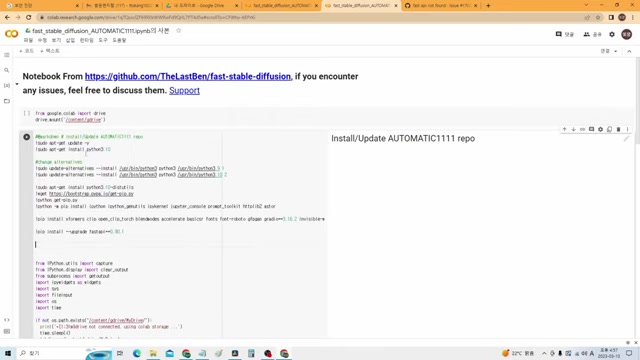640x360 pixels.
Task: Open the runtime (런타임) menu
Action: 87,40
